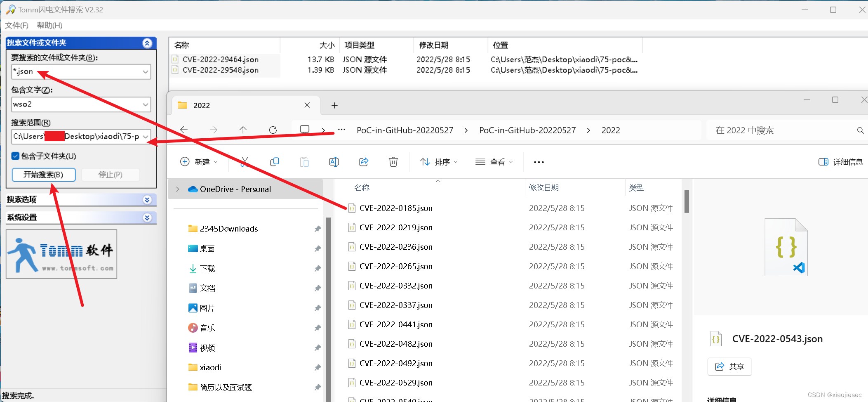Unpin the 桌面 folder in sidebar
The height and width of the screenshot is (402, 868).
click(x=317, y=248)
